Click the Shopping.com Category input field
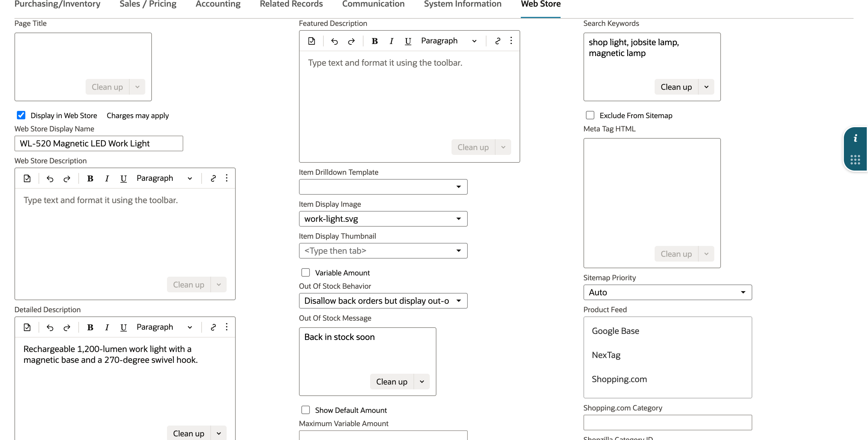 668,423
